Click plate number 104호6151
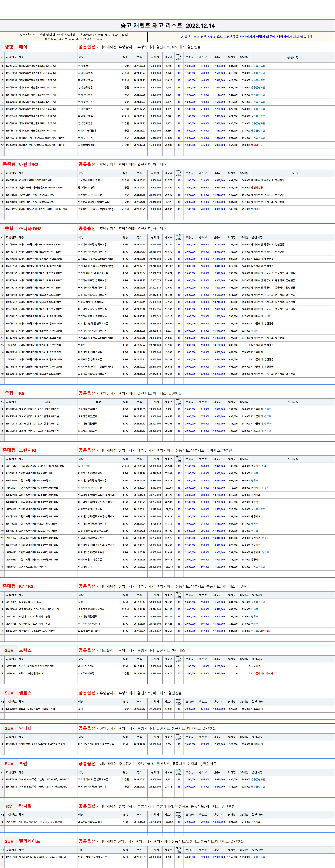This screenshot has width=335, height=868. tap(11, 266)
